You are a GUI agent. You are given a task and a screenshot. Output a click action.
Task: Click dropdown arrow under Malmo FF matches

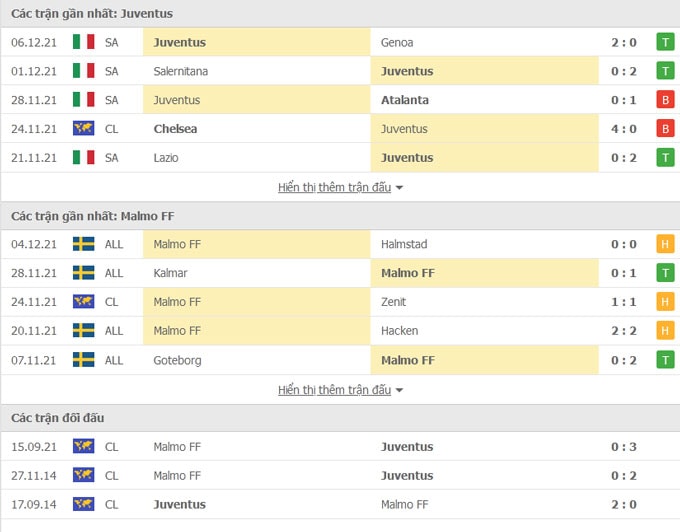399,390
